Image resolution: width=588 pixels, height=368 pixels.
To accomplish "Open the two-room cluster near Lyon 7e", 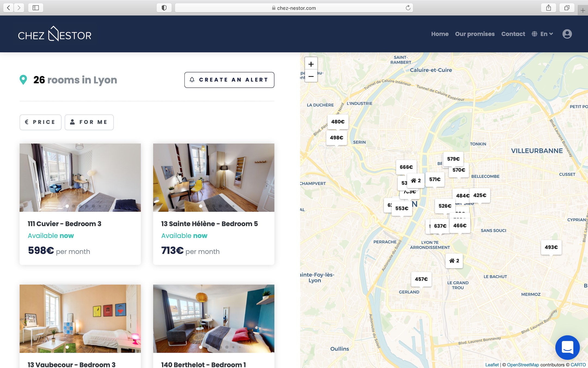I will tap(454, 261).
